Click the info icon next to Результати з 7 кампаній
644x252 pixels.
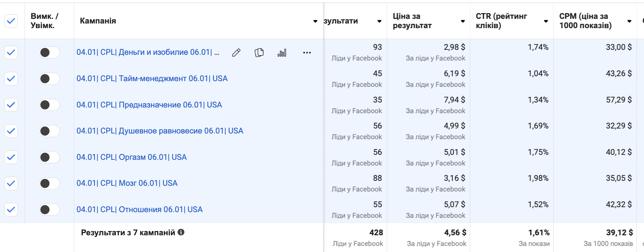pos(181,232)
